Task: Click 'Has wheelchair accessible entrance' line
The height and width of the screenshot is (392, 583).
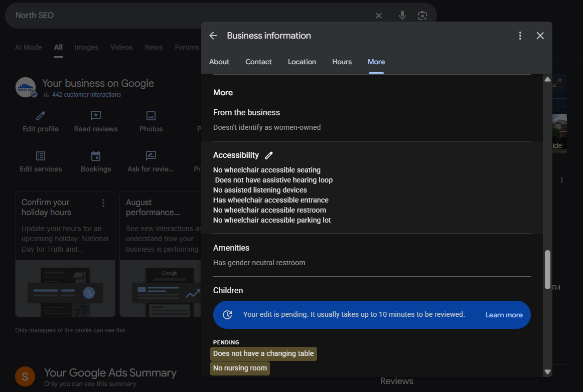Action: point(271,201)
